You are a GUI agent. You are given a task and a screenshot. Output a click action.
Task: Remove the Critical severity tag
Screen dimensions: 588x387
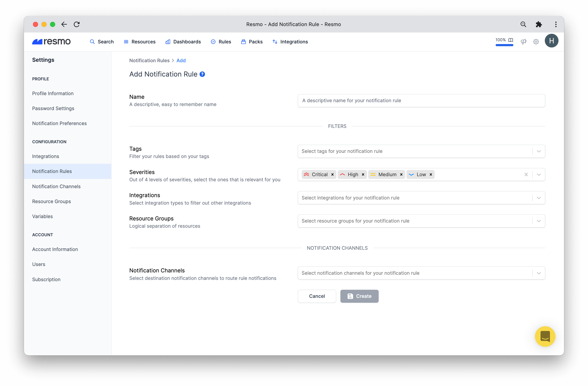click(332, 174)
